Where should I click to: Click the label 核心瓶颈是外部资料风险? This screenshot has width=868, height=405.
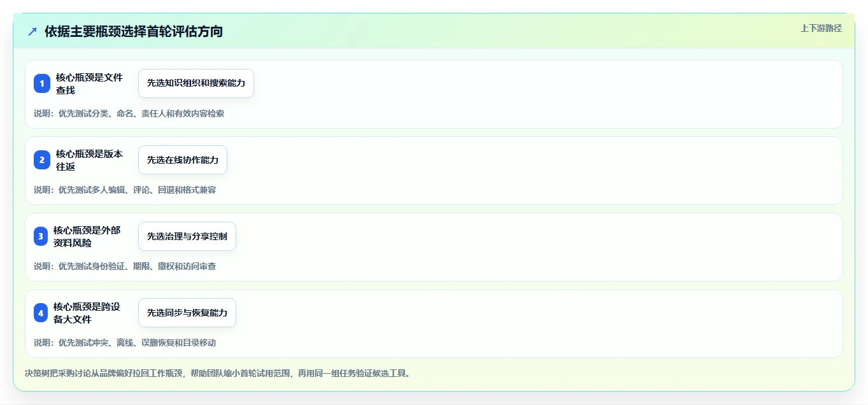coord(87,236)
